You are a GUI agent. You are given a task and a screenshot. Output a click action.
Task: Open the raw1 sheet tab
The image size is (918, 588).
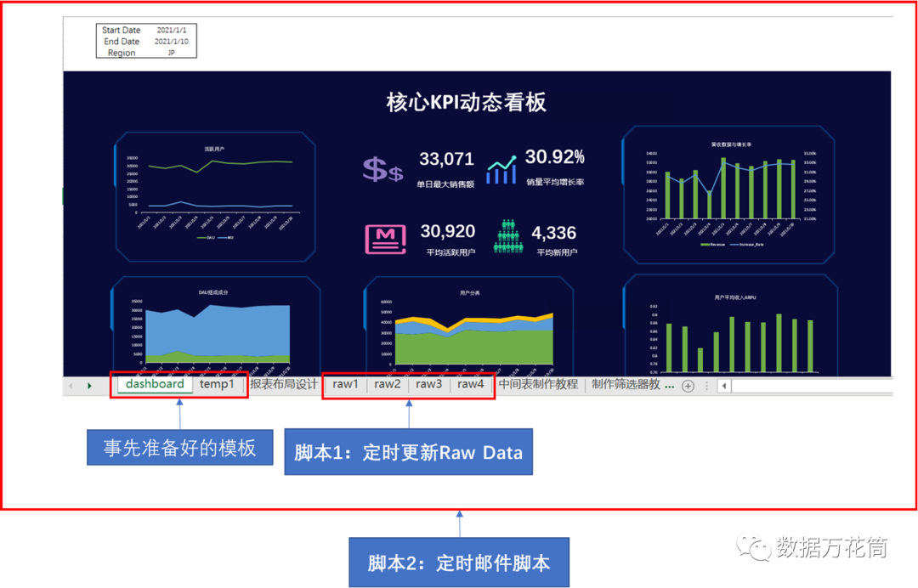pyautogui.click(x=345, y=384)
